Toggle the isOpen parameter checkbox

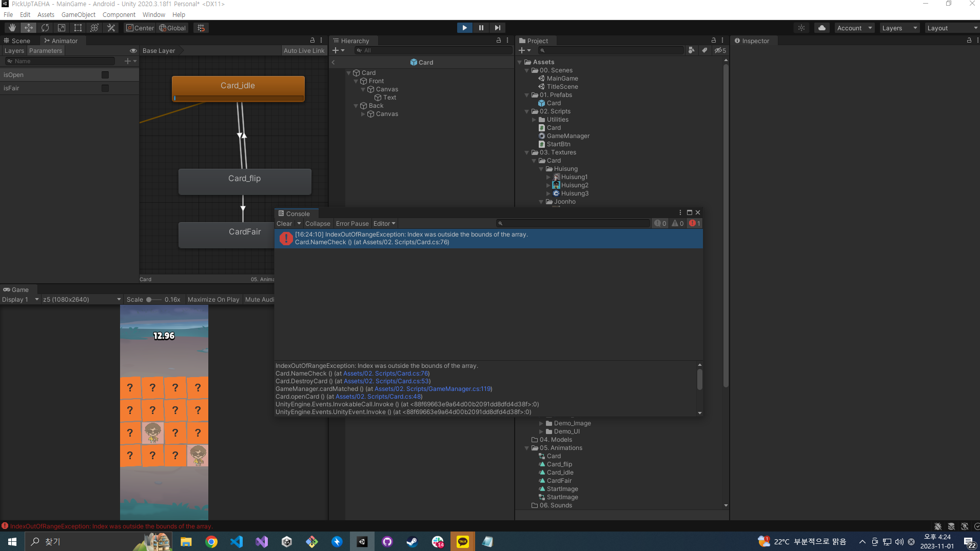click(x=105, y=75)
